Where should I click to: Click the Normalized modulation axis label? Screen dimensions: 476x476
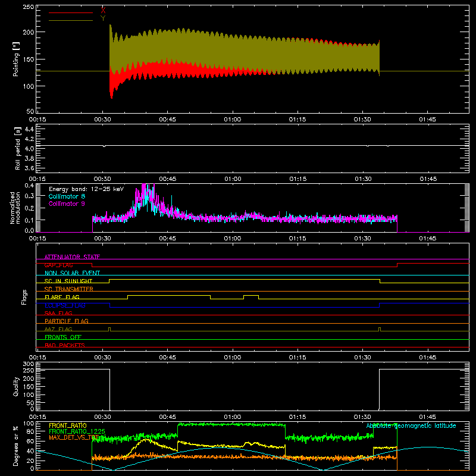coord(15,208)
